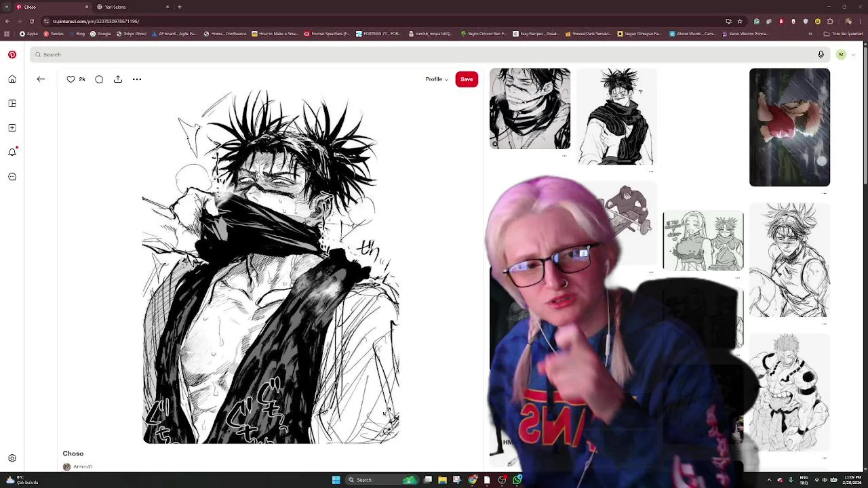Open Chrome from the taskbar
The height and width of the screenshot is (488, 868).
(x=473, y=480)
